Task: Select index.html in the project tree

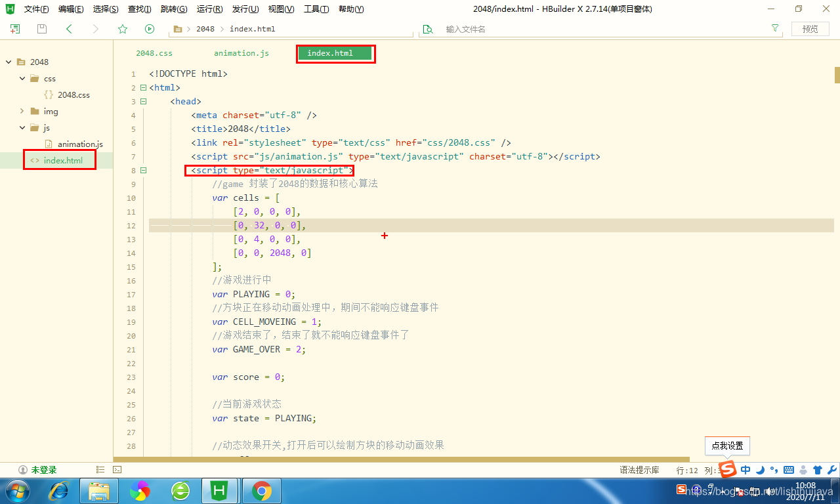Action: click(x=63, y=160)
